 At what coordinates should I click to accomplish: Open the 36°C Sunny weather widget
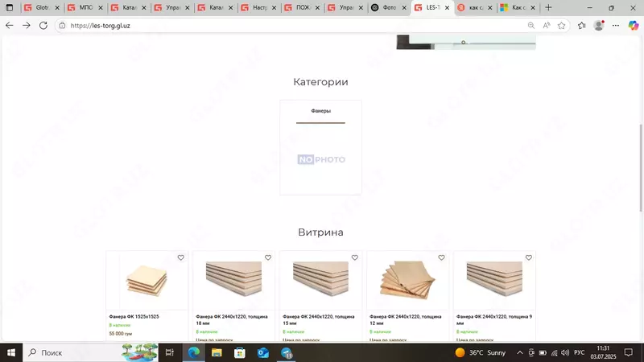pos(481,352)
